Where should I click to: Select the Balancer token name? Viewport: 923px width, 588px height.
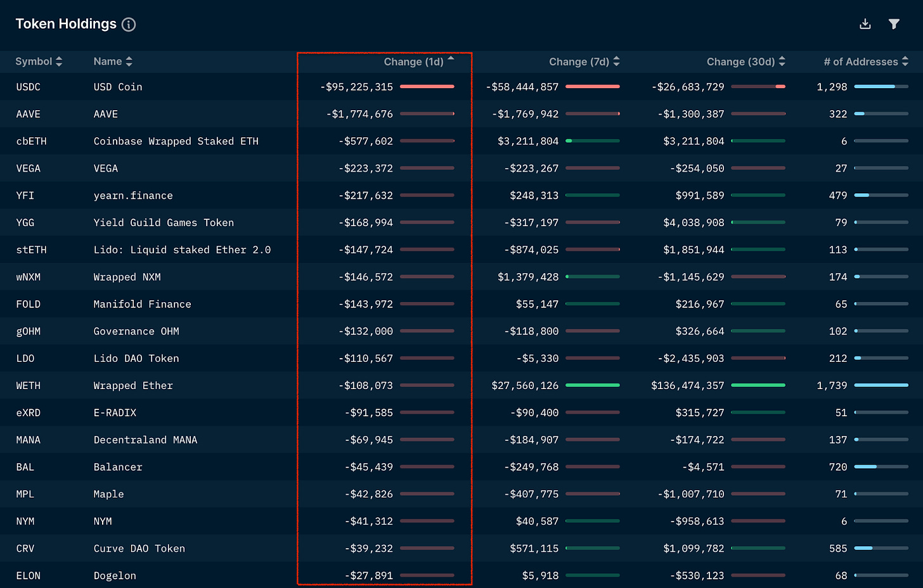point(118,468)
